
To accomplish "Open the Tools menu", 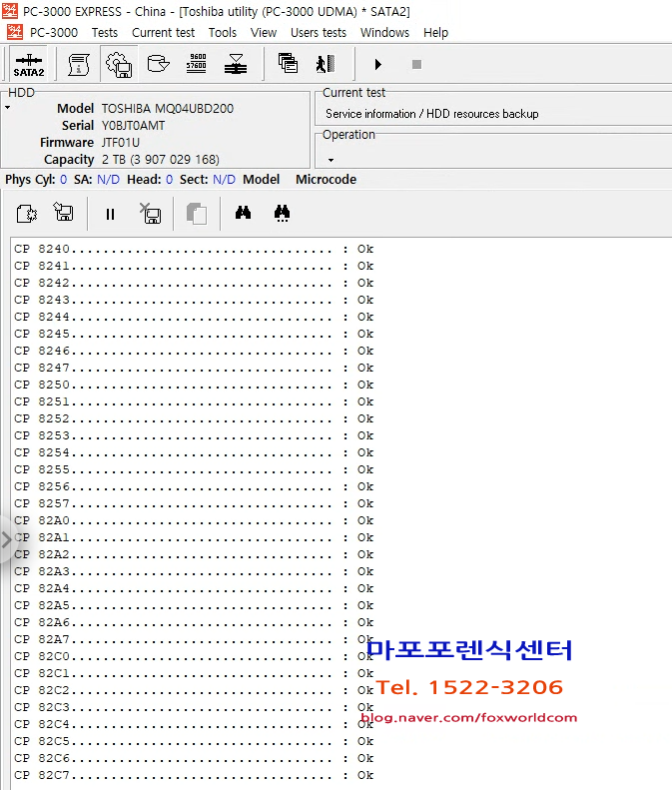I will [x=223, y=33].
